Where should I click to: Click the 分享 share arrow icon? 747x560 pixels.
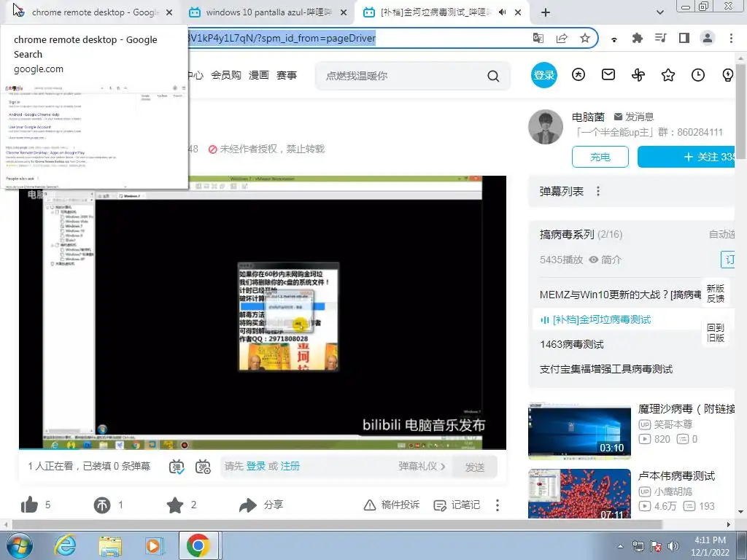248,505
